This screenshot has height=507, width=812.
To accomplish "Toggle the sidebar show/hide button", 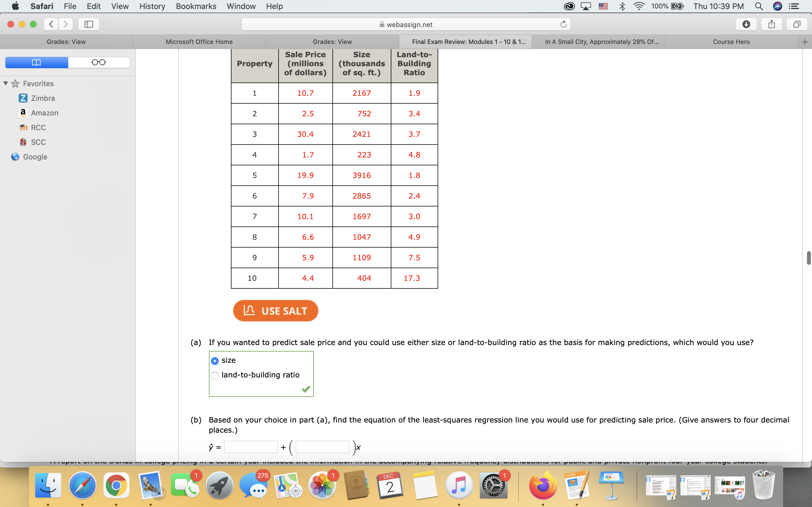I will pos(89,24).
